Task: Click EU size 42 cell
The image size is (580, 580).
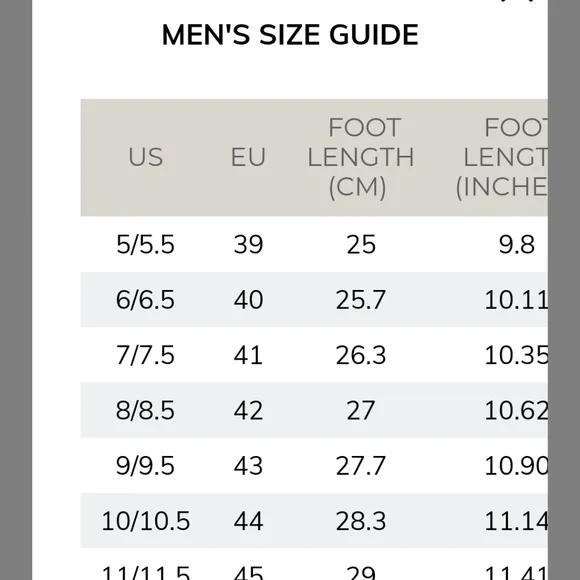Action: coord(248,410)
